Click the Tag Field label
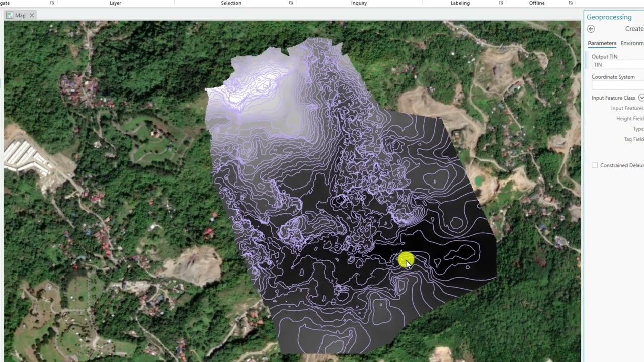644x362 pixels. pos(634,139)
